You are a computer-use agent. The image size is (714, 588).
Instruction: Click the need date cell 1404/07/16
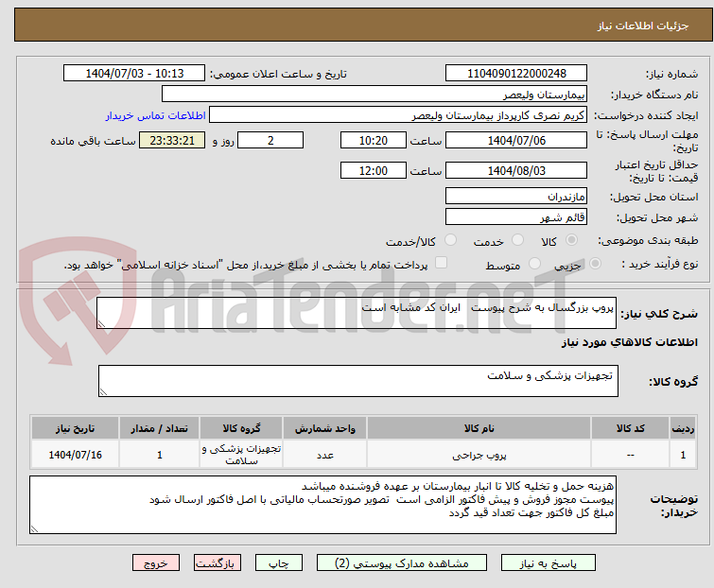(x=75, y=455)
